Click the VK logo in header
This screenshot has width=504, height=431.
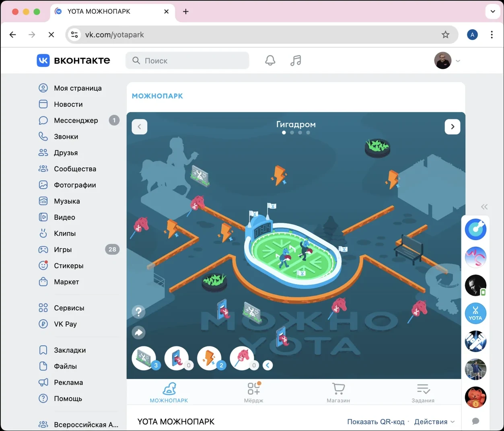pos(73,60)
